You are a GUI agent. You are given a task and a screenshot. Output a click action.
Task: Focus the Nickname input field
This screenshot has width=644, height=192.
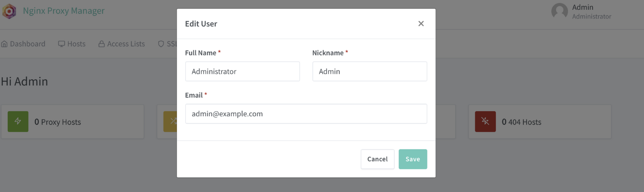click(x=369, y=72)
